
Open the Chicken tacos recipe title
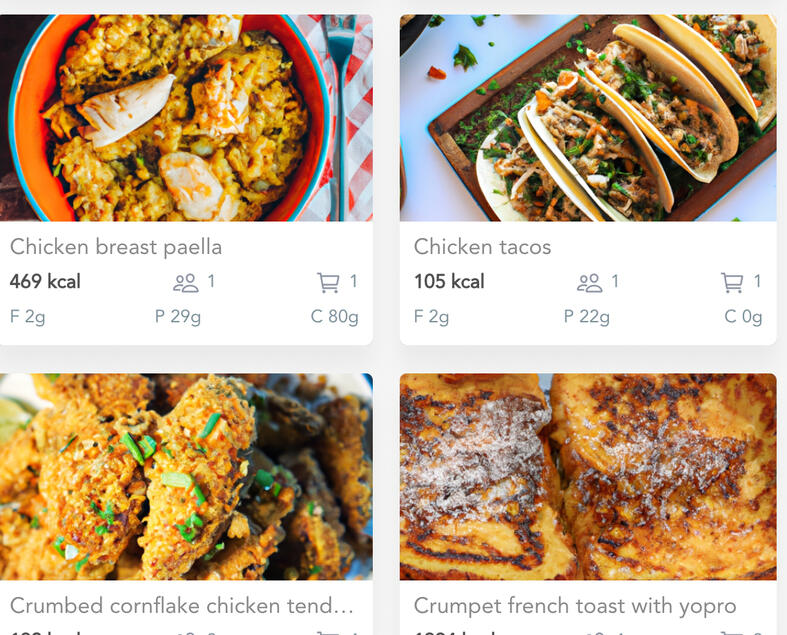click(482, 247)
